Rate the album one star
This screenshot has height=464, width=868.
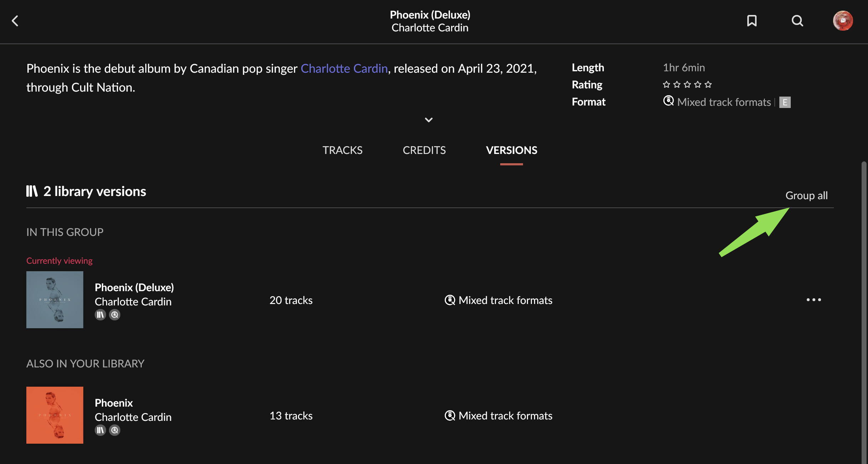tap(666, 84)
